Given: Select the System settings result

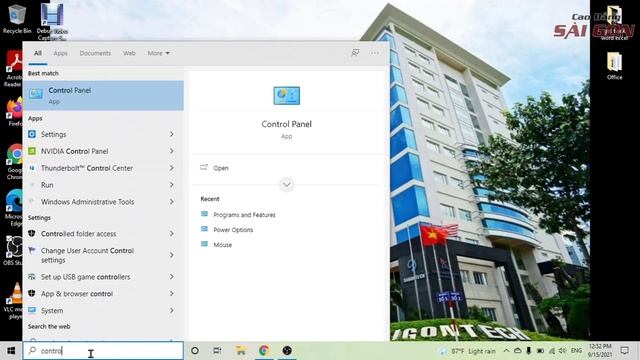Looking at the screenshot, I should 103,310.
